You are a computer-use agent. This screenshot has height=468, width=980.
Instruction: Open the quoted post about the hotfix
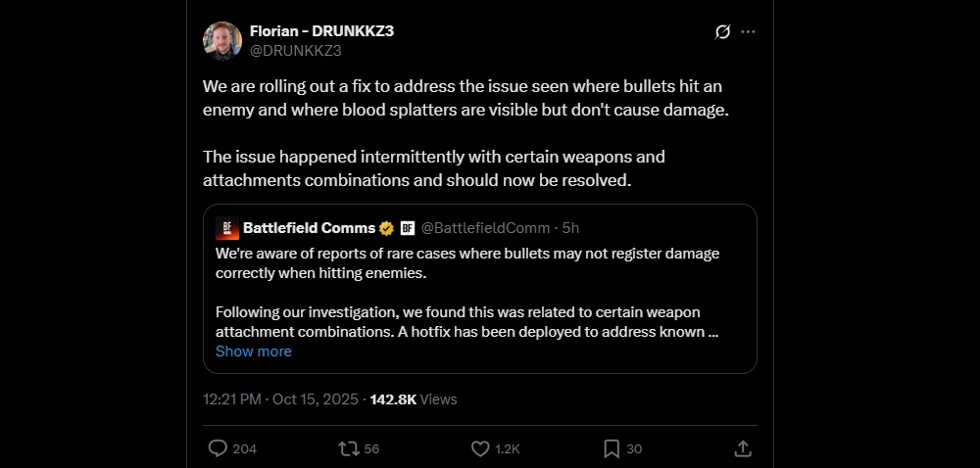480,294
